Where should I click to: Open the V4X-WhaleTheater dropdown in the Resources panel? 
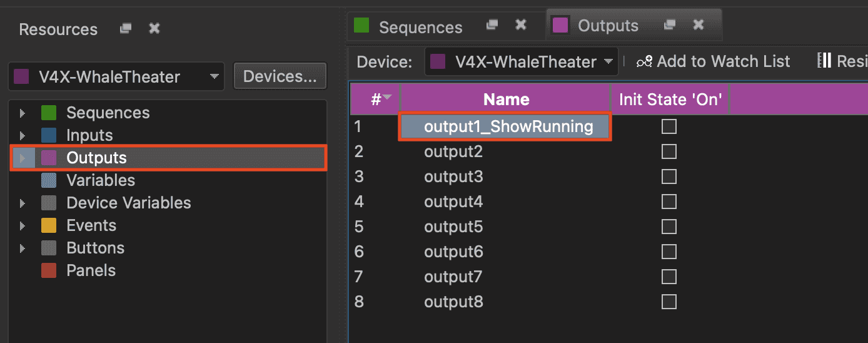[116, 77]
